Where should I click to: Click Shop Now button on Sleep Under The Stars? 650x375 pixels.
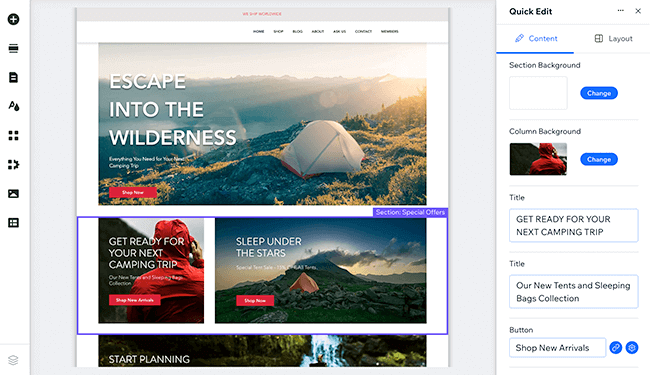[x=255, y=301]
